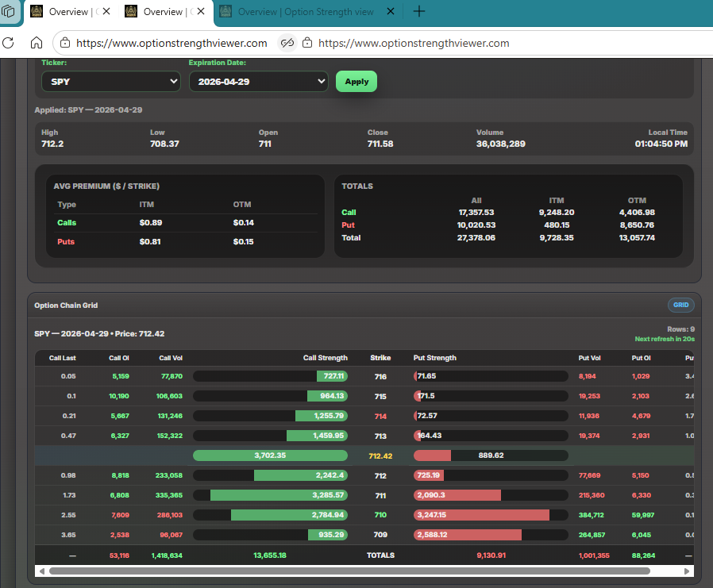Open the Expiration Date dropdown
The width and height of the screenshot is (713, 588).
[258, 82]
